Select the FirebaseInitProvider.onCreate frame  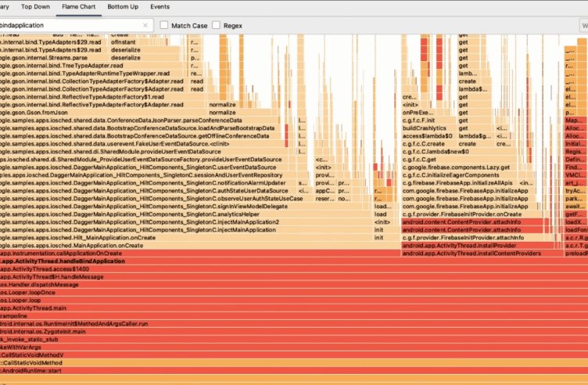471,214
